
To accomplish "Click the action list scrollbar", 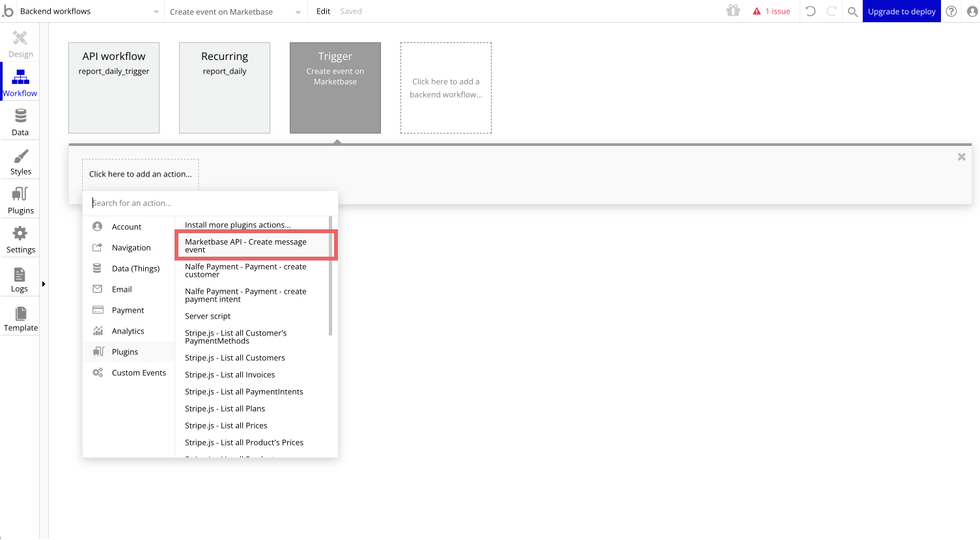I will pos(331,276).
